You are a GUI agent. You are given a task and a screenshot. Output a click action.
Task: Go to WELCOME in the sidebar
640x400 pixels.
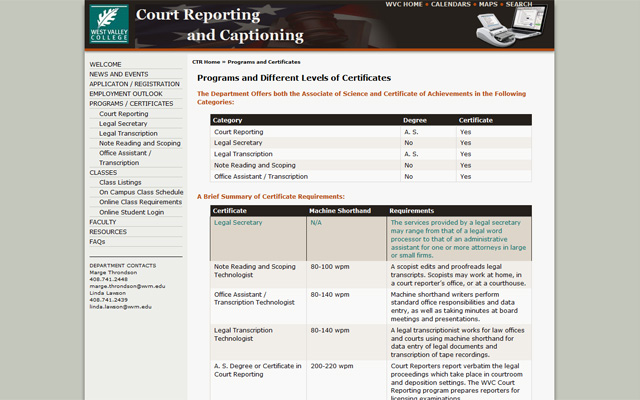click(105, 64)
